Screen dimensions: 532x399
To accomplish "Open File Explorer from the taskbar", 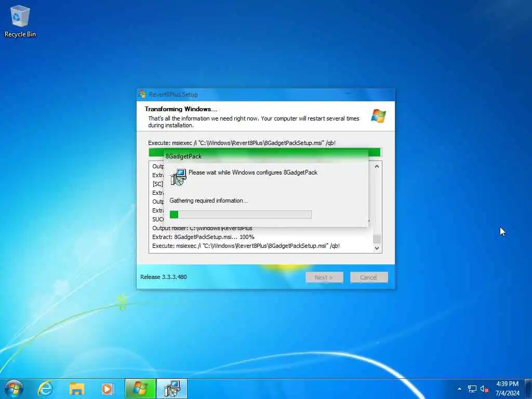I will tap(77, 389).
